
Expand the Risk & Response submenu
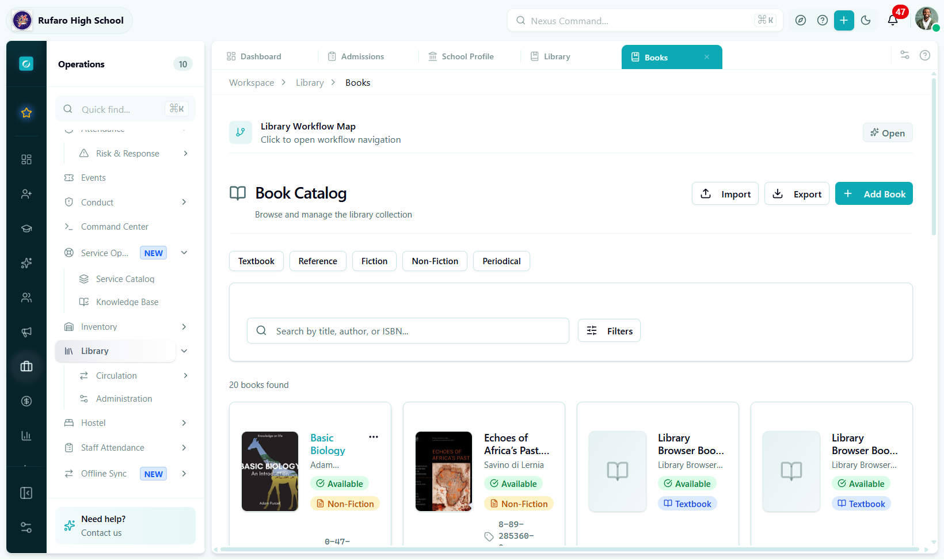[x=185, y=153]
